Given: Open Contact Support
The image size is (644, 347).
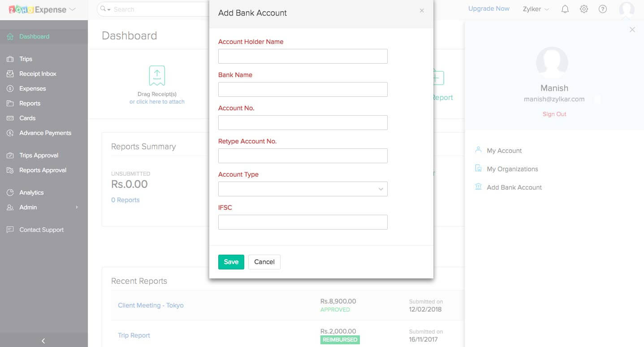Looking at the screenshot, I should coord(41,230).
